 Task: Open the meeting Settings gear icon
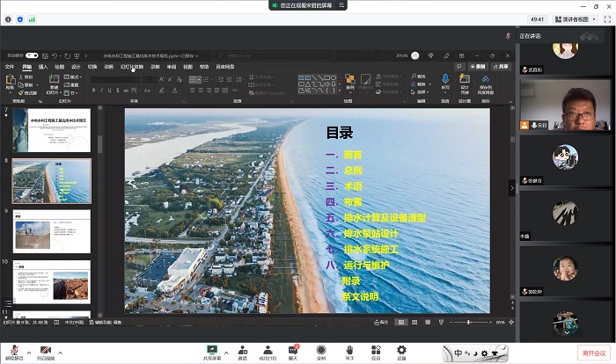click(x=401, y=350)
